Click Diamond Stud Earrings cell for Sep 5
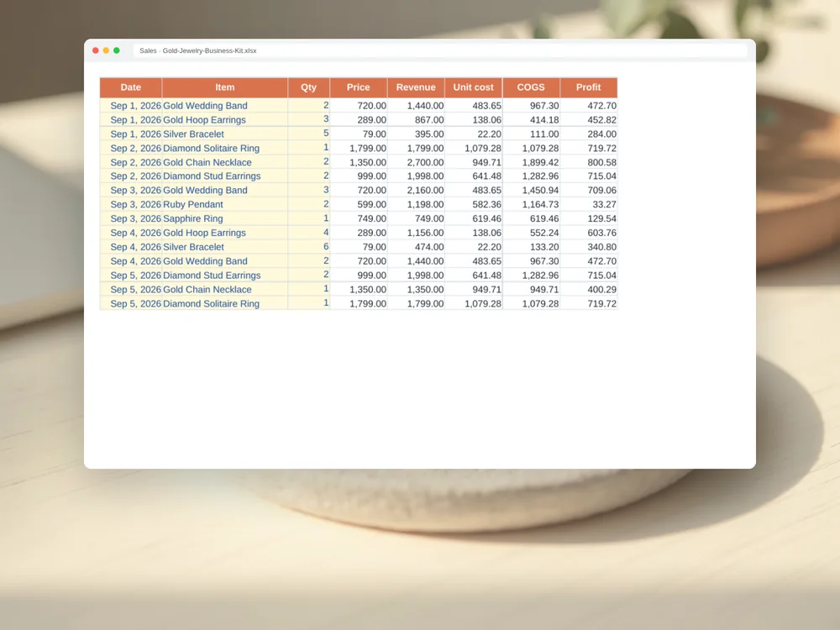 [x=225, y=275]
